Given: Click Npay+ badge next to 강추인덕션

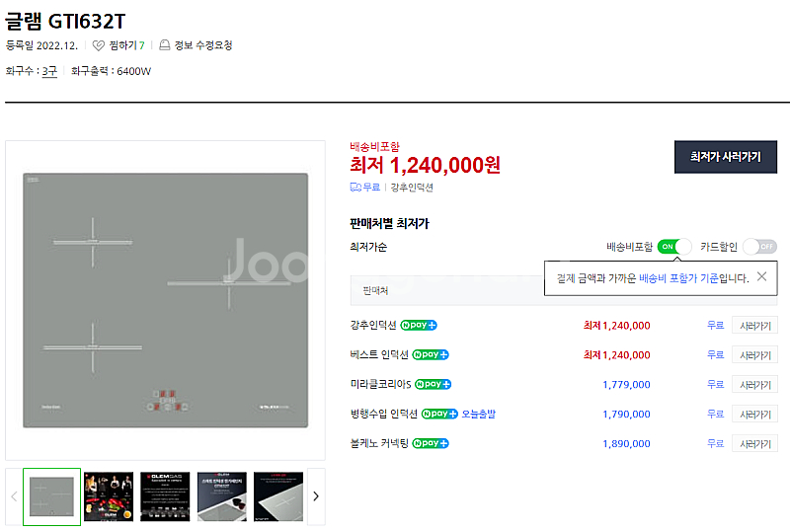Looking at the screenshot, I should click(x=419, y=326).
